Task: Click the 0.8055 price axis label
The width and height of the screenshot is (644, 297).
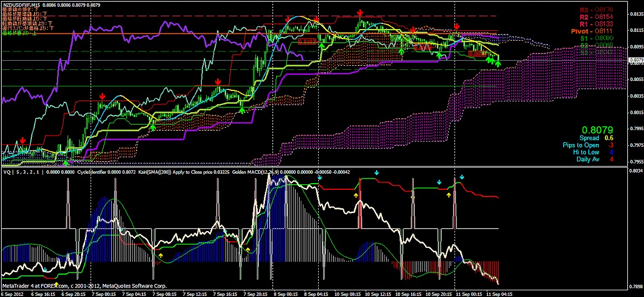Action: click(636, 79)
